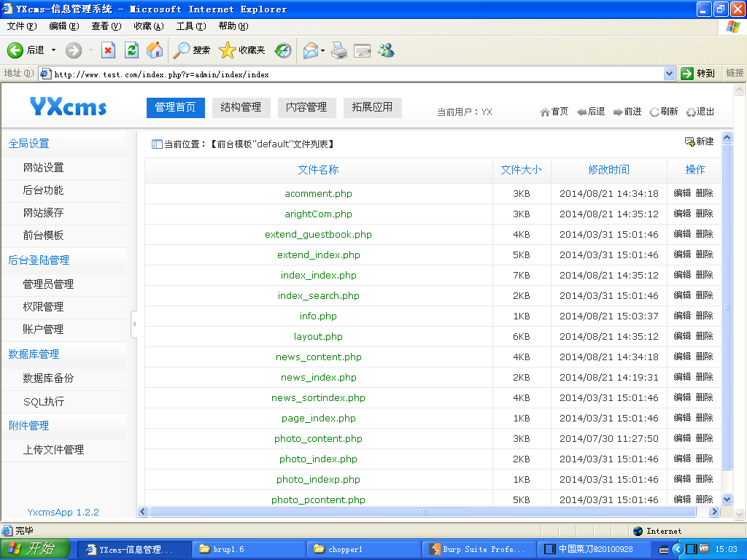Click the Print printer icon
Viewport: 747px width, 560px height.
[x=339, y=50]
